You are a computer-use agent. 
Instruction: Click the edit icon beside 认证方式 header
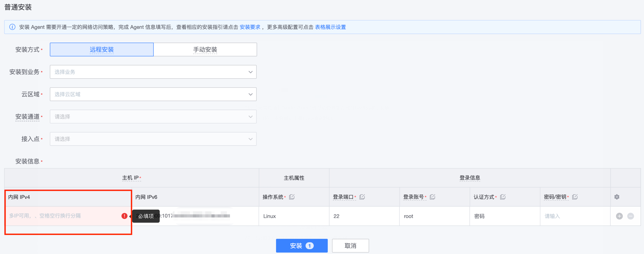click(x=503, y=197)
